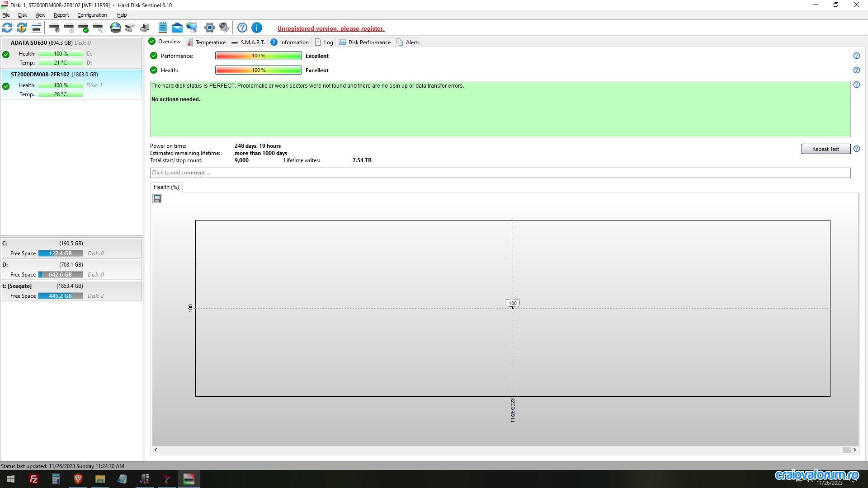Click the hard disk with clock test icon
This screenshot has height=488, width=868.
tap(69, 28)
